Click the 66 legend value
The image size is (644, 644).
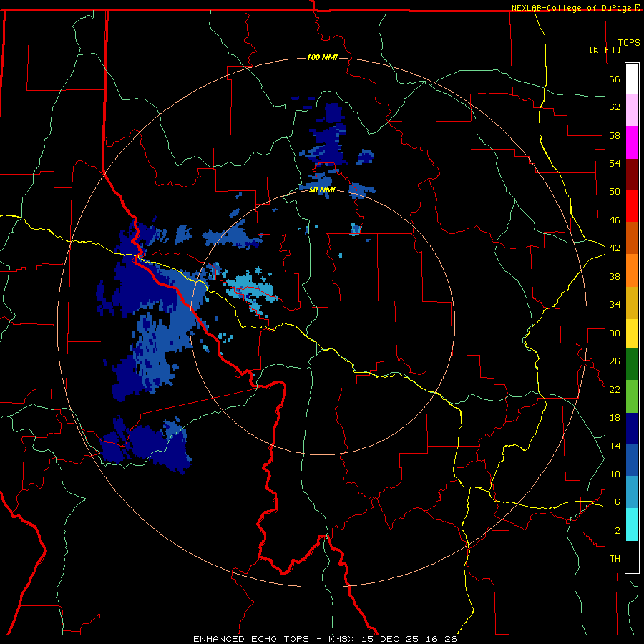615,79
